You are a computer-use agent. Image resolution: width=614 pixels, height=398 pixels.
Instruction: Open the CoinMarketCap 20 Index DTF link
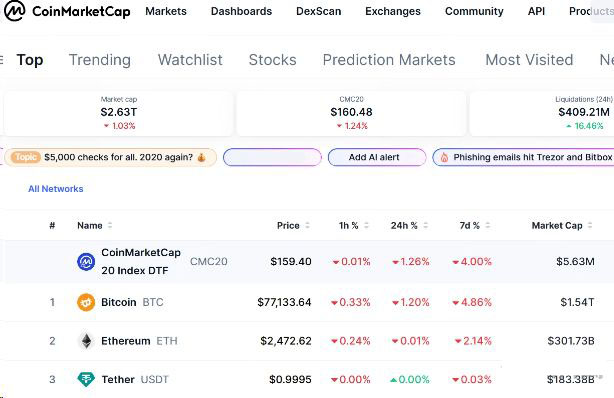pos(141,262)
